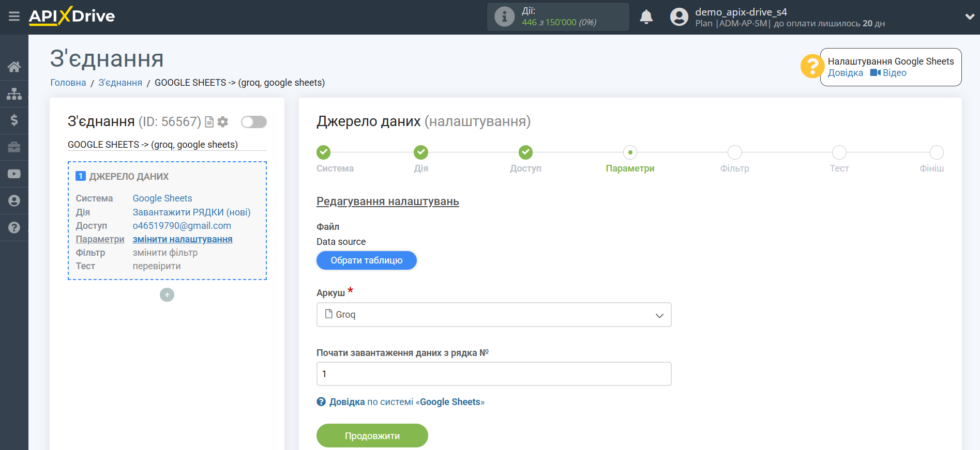
Task: Open the billing dollar sidebar icon
Action: click(x=14, y=120)
